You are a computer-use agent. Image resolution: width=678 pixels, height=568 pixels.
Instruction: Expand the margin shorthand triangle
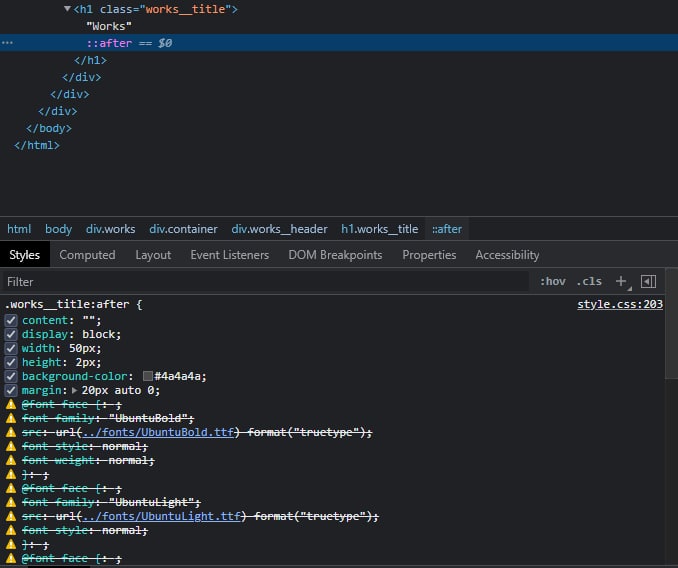pyautogui.click(x=74, y=390)
